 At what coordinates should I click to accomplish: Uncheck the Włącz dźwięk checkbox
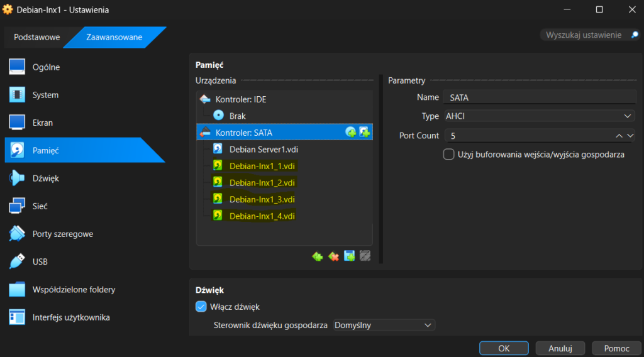click(x=201, y=307)
